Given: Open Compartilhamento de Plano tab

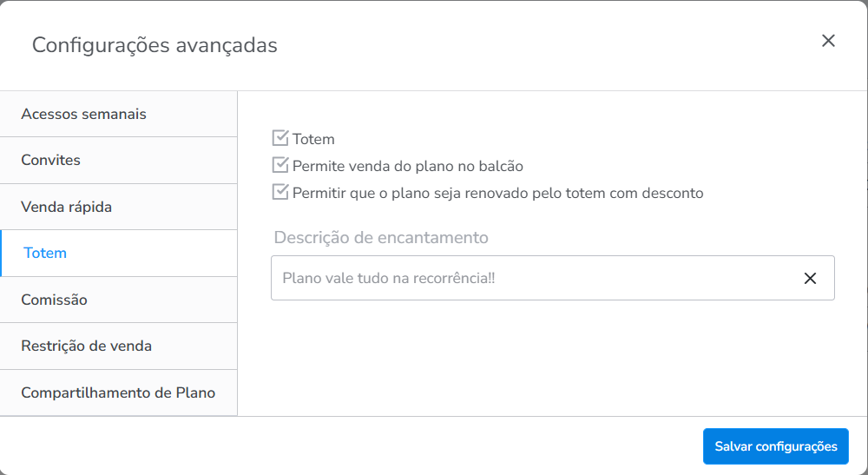Looking at the screenshot, I should [118, 393].
